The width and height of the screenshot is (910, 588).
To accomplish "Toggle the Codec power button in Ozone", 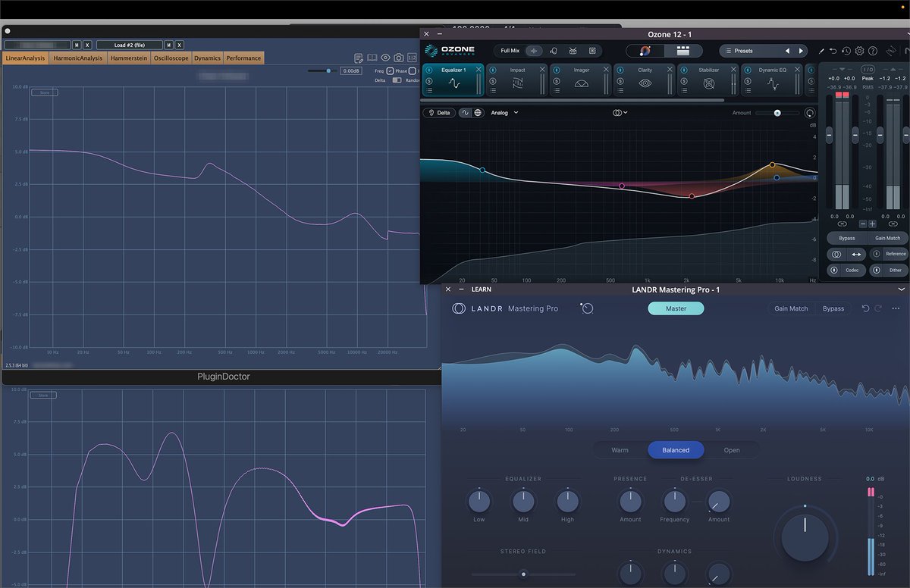I will [x=834, y=270].
